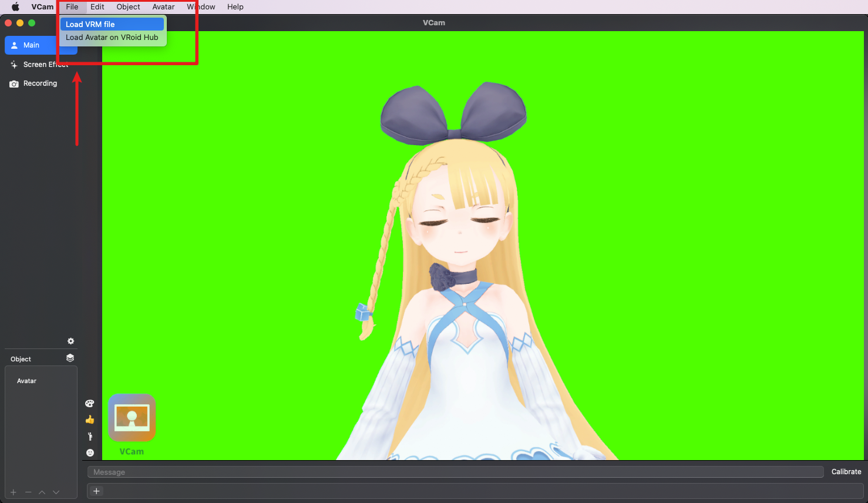
Task: Add a new object with plus icon
Action: tap(14, 492)
